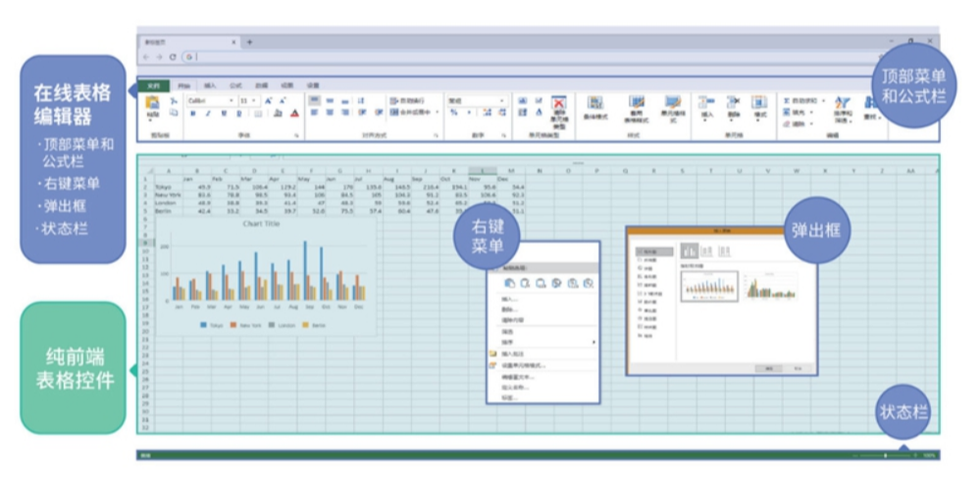Click the increase indent icon
The image size is (980, 477).
pos(378,113)
